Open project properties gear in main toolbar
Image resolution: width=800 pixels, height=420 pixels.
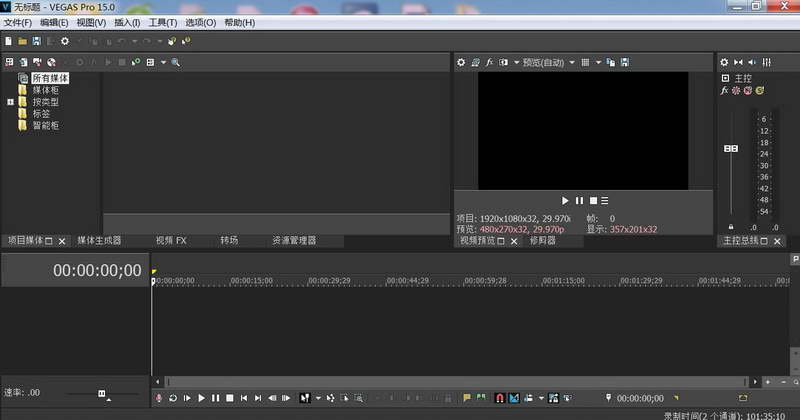click(x=65, y=41)
